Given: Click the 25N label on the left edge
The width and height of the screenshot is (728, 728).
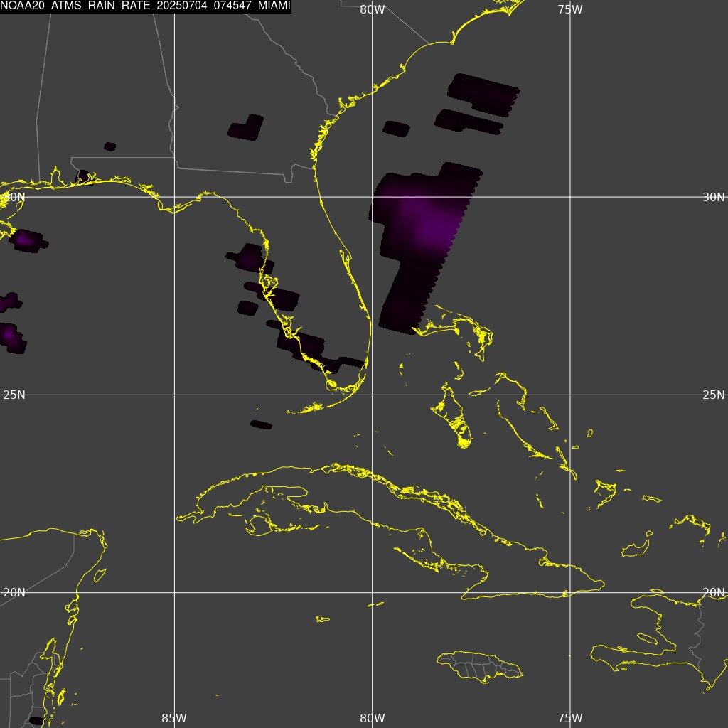Looking at the screenshot, I should [14, 395].
